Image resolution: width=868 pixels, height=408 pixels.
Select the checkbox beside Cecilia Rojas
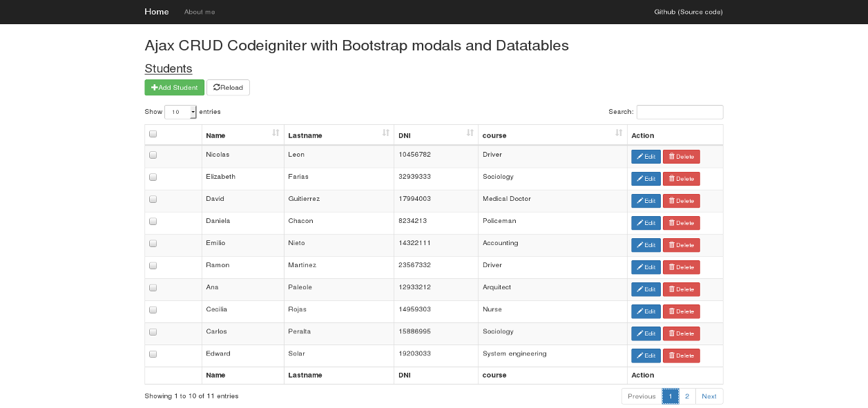153,310
